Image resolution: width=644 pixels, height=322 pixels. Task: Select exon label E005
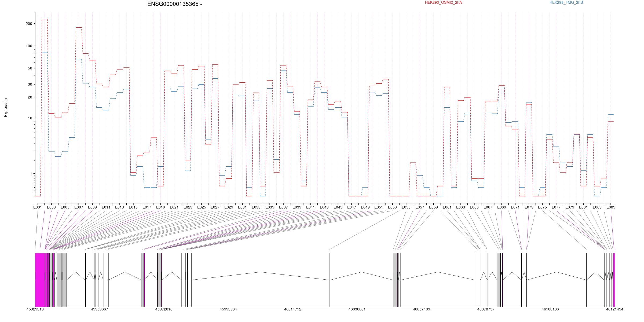coord(65,207)
